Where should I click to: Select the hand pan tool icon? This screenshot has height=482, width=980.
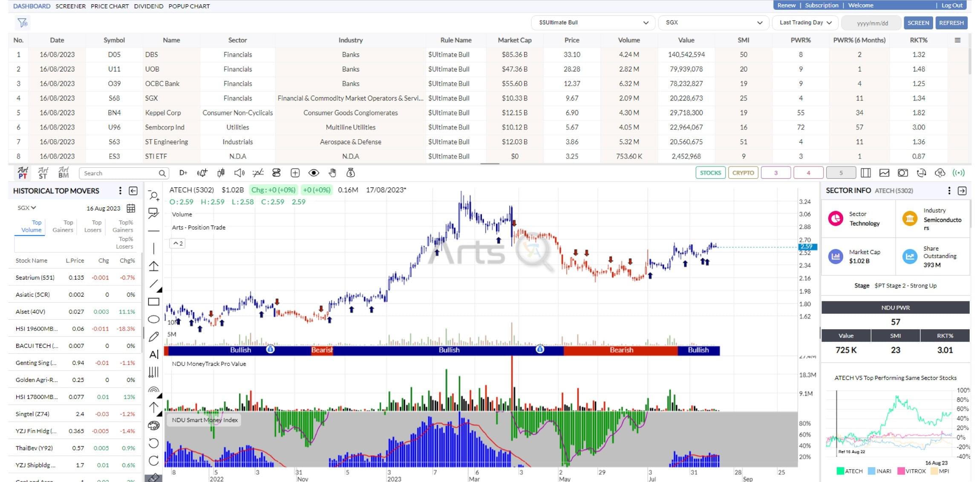tap(332, 173)
